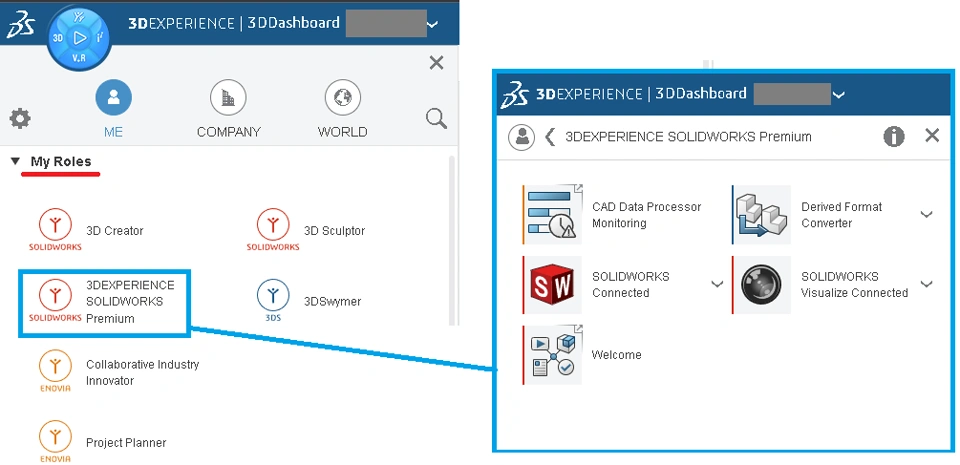
Task: Click 3DEXPERIENCE SOLIDWORKS Premium panel title
Action: pyautogui.click(x=688, y=137)
